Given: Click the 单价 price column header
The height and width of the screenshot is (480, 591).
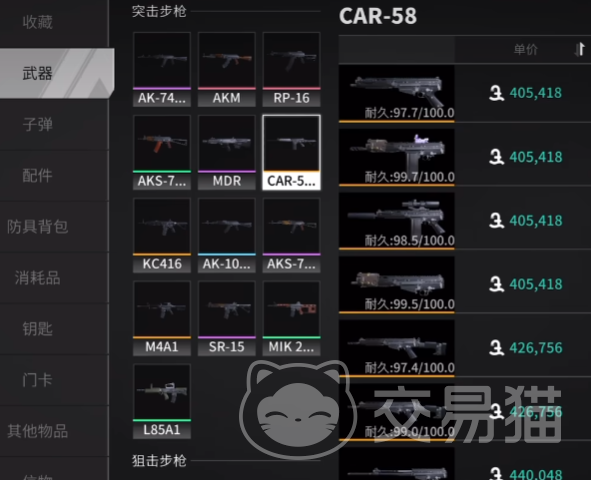Looking at the screenshot, I should coord(525,49).
